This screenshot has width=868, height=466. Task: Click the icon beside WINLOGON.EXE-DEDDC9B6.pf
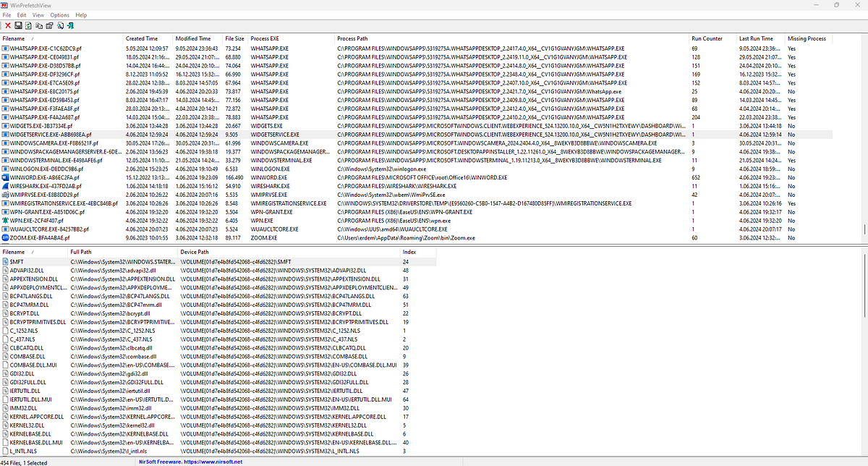point(6,168)
